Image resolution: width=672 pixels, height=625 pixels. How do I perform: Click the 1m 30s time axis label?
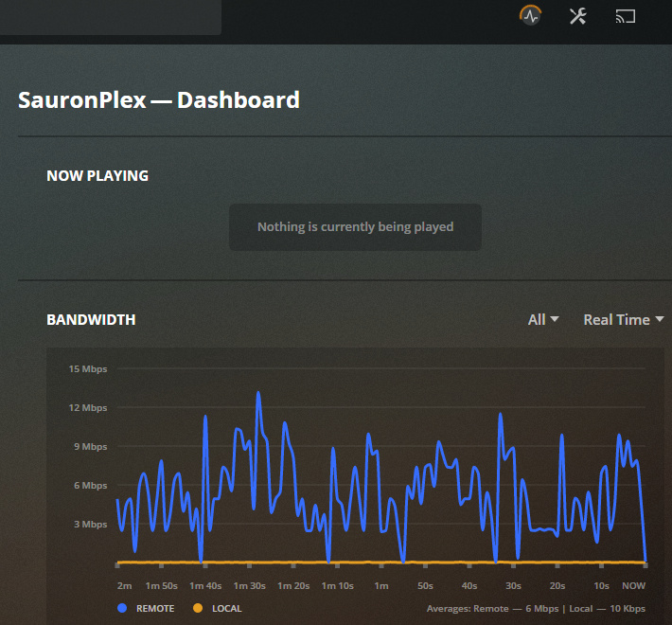tap(250, 585)
